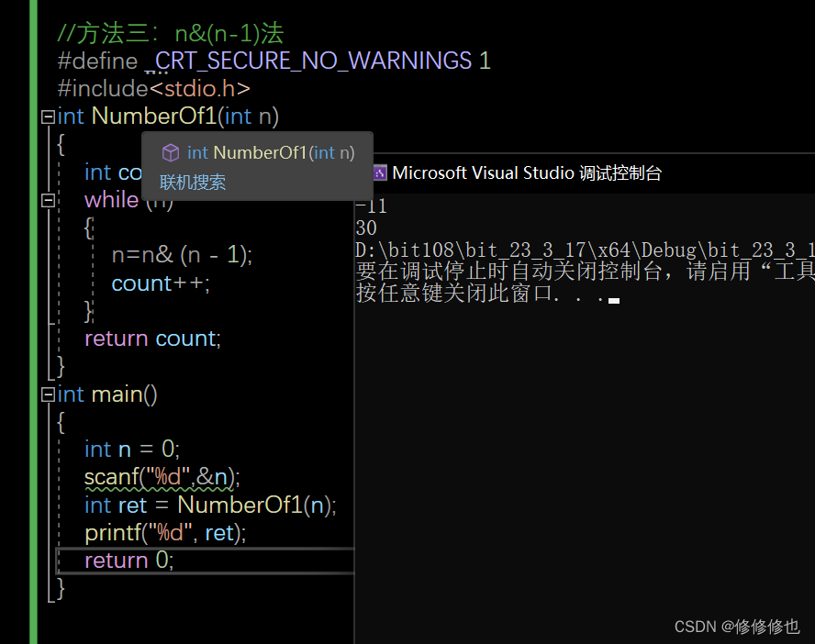Click the 要在调试停止时 console message line

tap(585, 272)
